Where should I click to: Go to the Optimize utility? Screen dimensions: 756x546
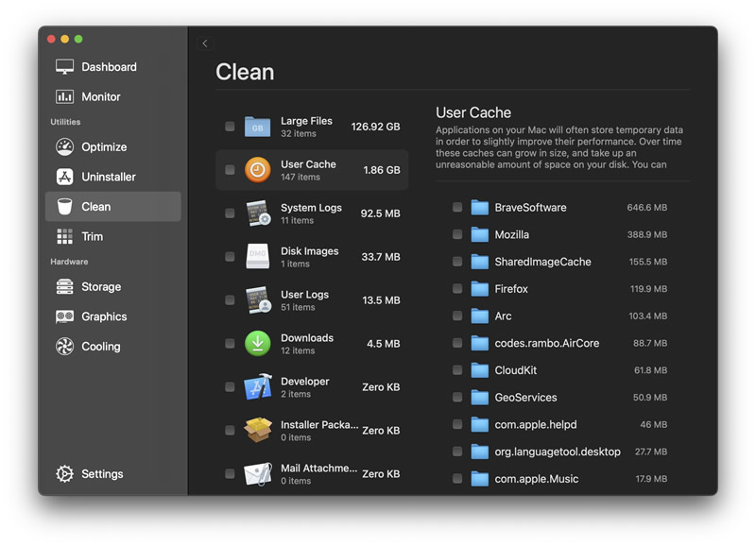coord(112,147)
